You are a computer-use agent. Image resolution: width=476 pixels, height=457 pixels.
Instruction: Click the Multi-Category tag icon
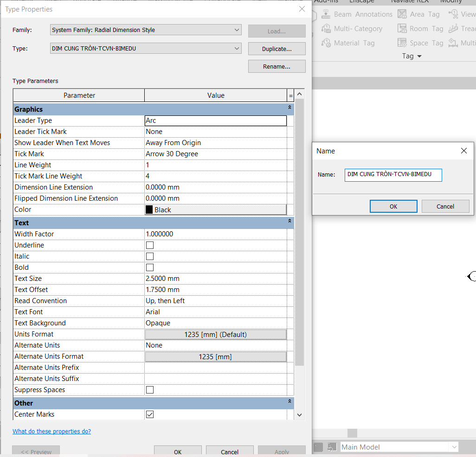326,28
